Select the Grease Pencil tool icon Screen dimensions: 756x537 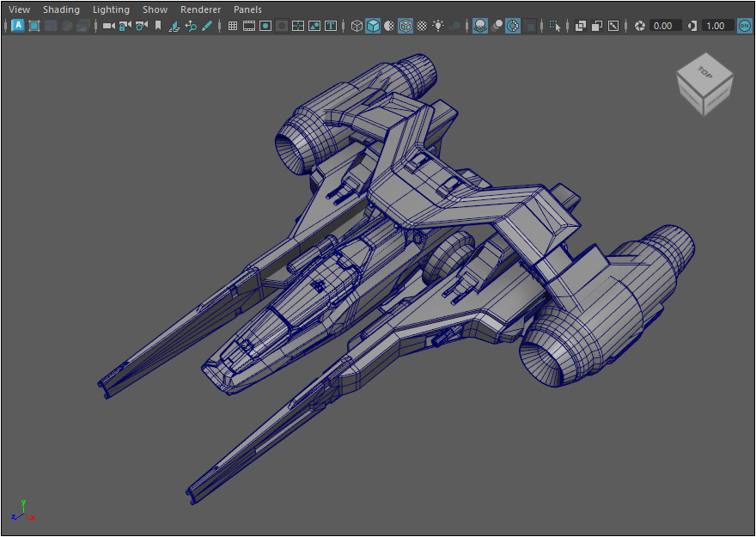pos(207,26)
